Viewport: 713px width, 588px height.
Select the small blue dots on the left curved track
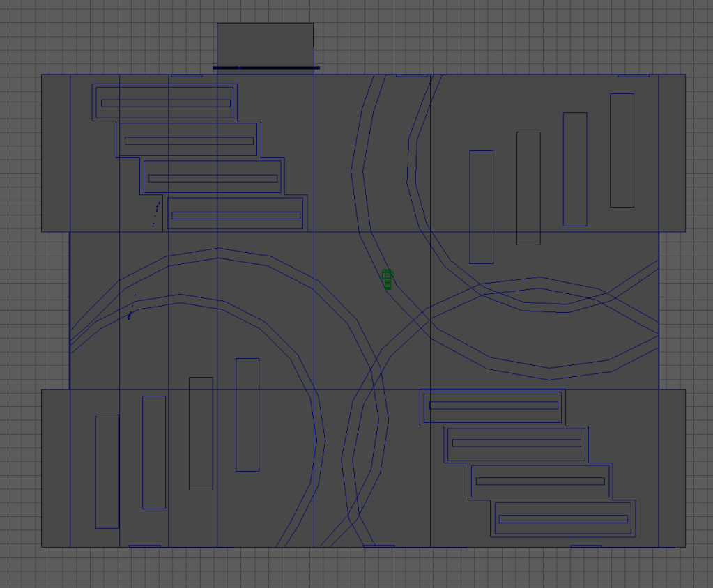(x=131, y=309)
